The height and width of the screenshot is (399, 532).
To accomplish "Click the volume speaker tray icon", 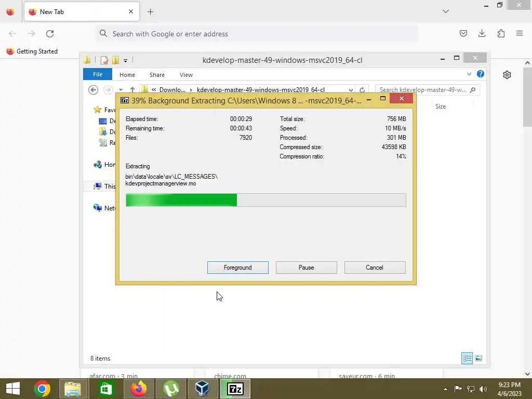I will tap(483, 389).
